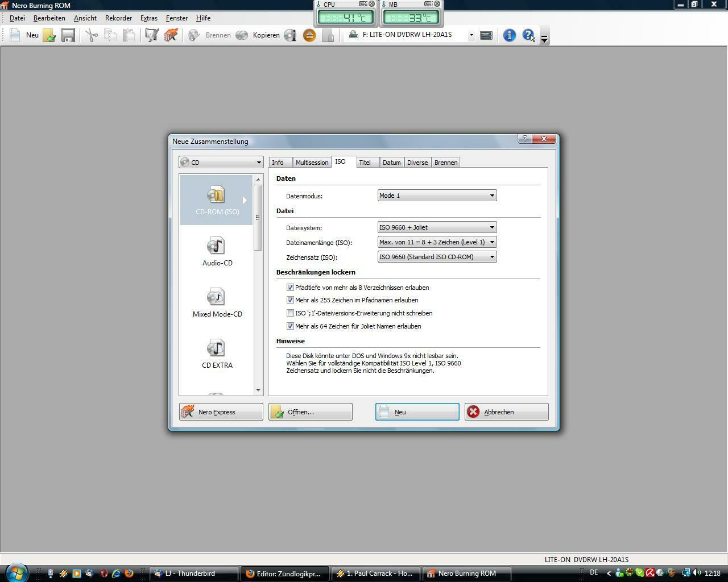Open the Rekorder menu
Viewport: 728px width, 582px height.
(x=118, y=18)
